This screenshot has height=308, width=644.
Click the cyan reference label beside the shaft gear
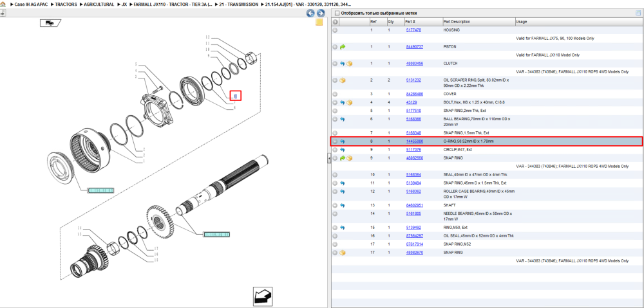[216, 235]
